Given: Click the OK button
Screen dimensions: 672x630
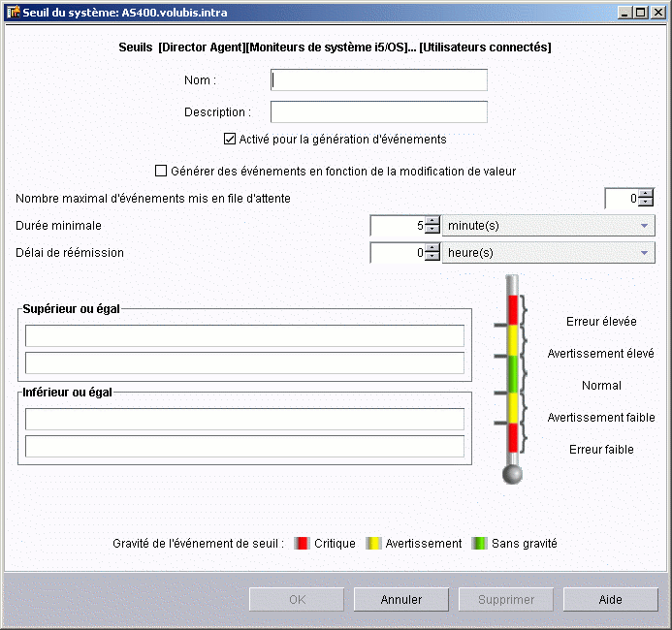Looking at the screenshot, I should click(297, 599).
